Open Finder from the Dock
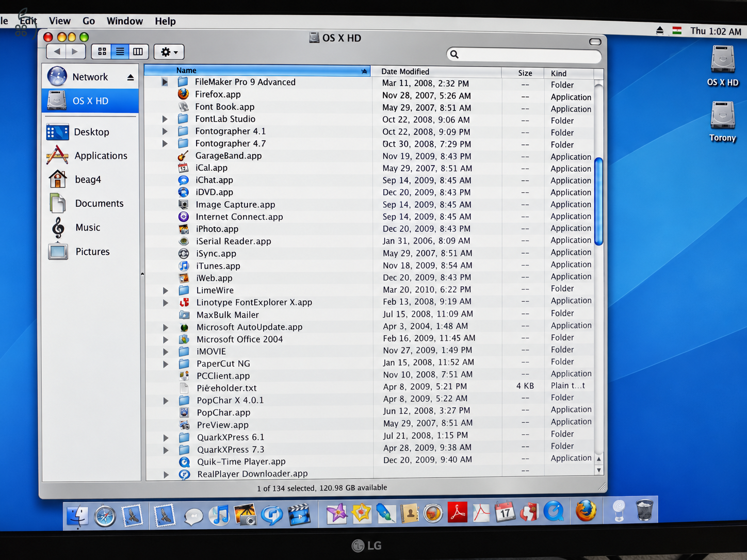 pos(78,515)
